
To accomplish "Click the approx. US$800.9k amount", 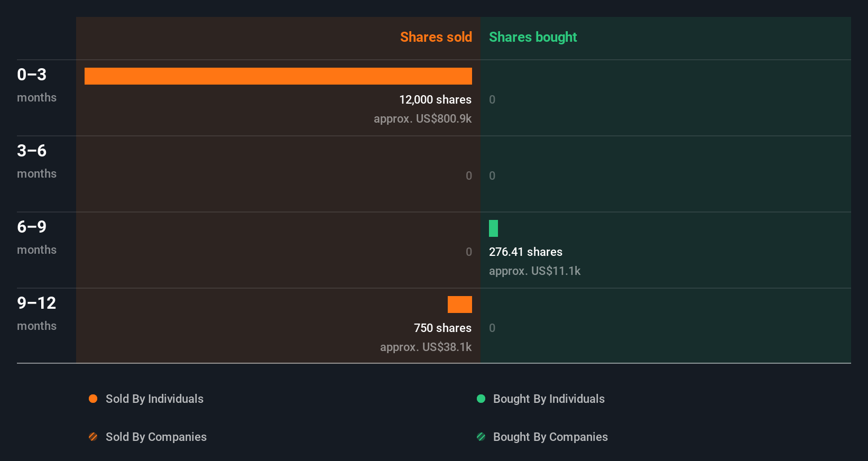I will pos(422,119).
